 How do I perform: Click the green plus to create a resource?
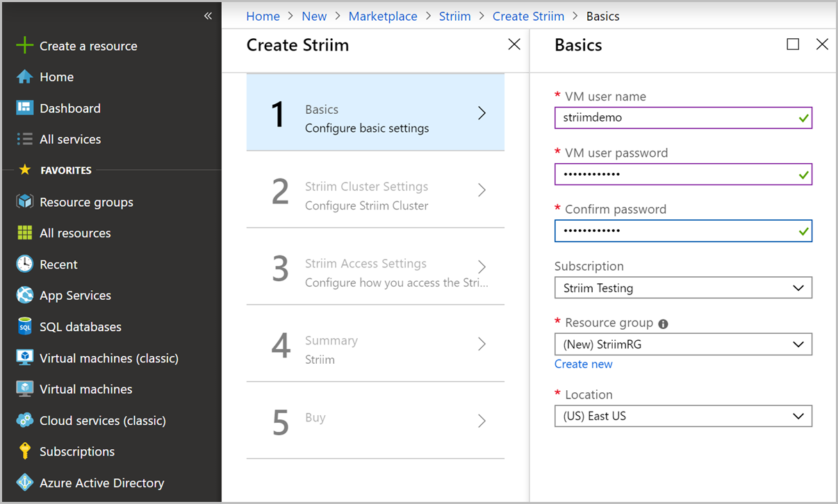point(24,45)
